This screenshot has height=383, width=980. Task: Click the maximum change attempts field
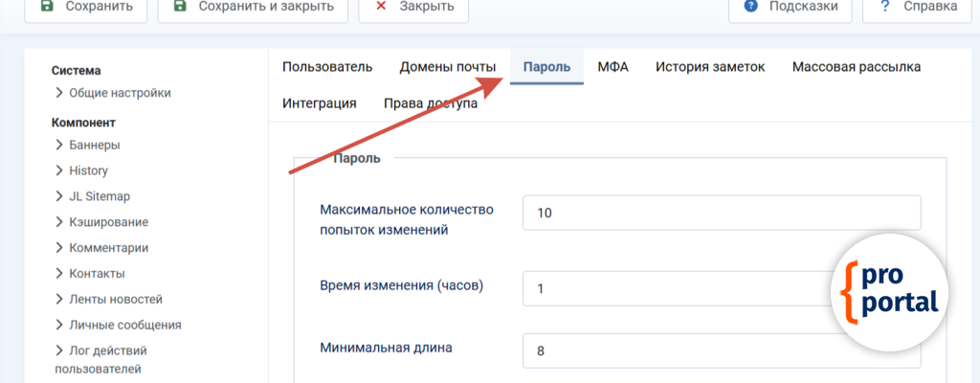(x=721, y=213)
